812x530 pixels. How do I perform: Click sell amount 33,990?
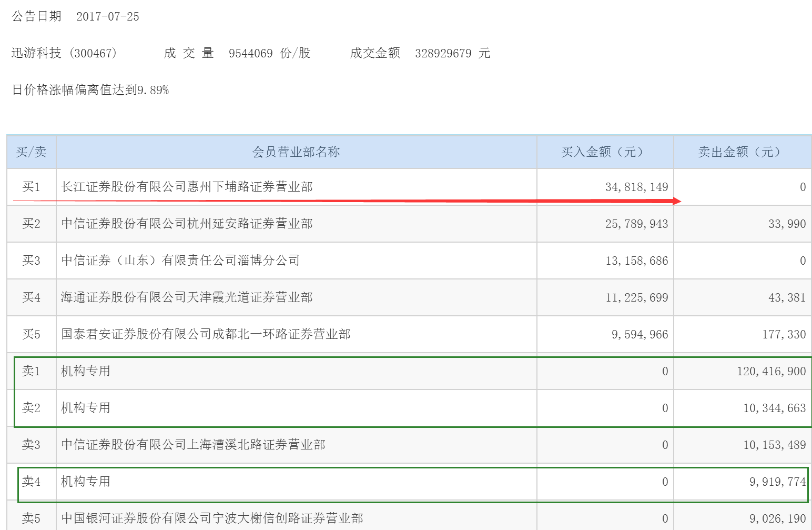coord(787,224)
